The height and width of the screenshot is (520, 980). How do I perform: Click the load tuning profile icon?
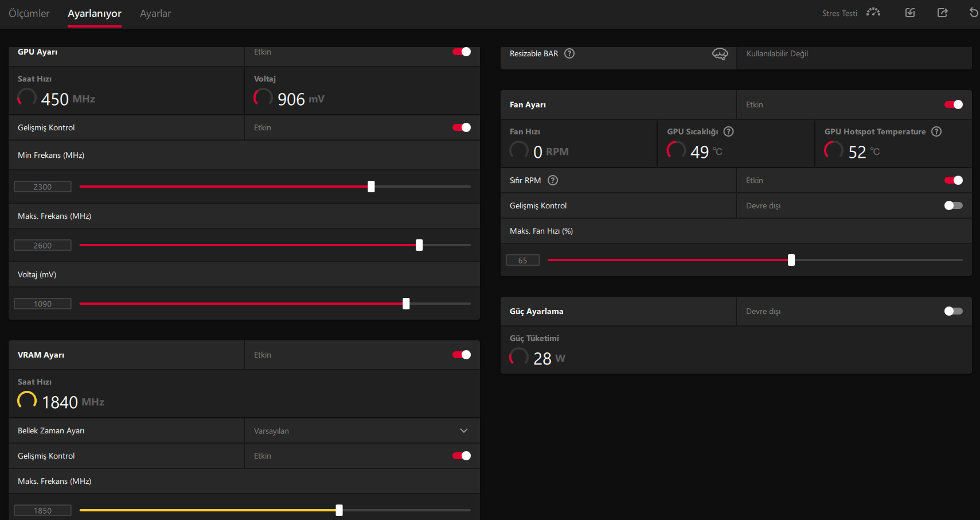(910, 13)
